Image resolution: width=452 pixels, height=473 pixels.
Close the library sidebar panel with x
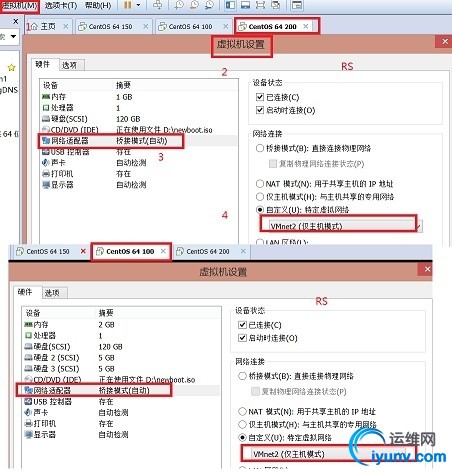[x=15, y=21]
